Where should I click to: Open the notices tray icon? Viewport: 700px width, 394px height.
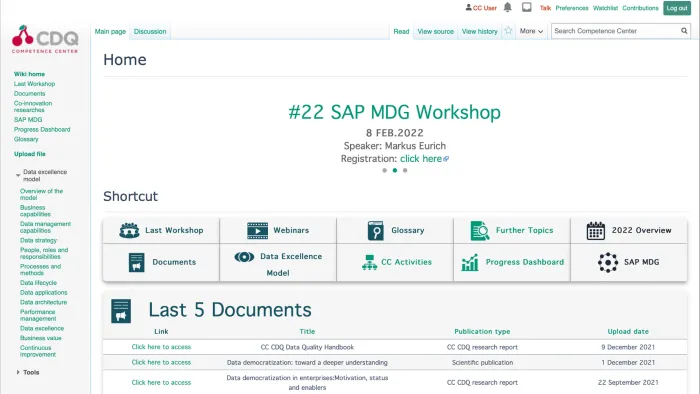pyautogui.click(x=527, y=7)
